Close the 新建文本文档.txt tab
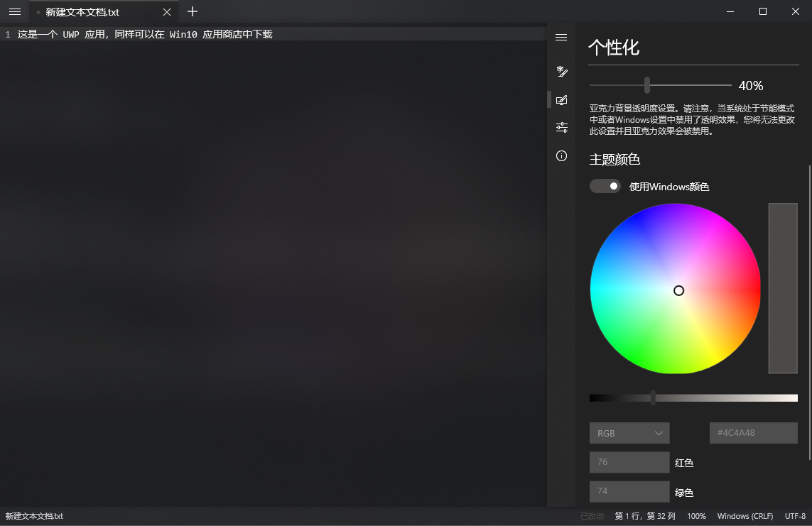 click(x=167, y=12)
